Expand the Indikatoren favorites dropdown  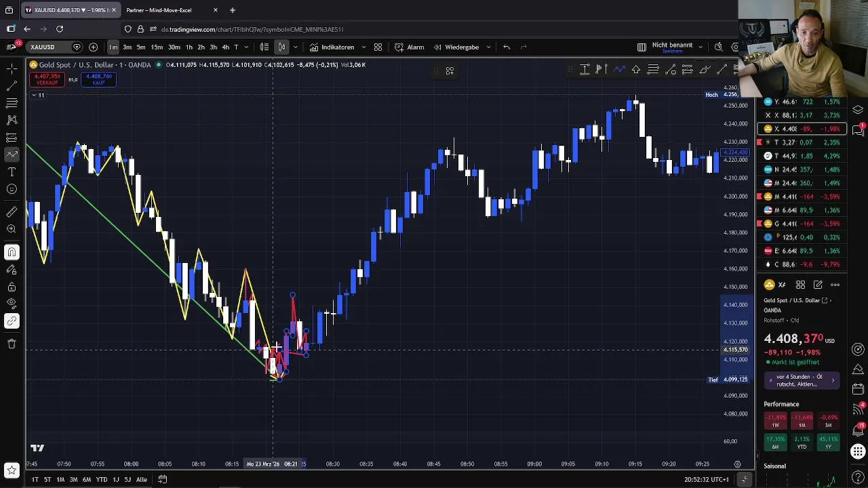[x=363, y=47]
